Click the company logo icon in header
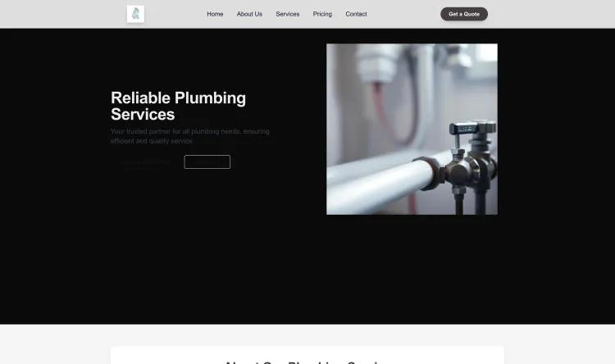This screenshot has width=615, height=364. [x=135, y=14]
